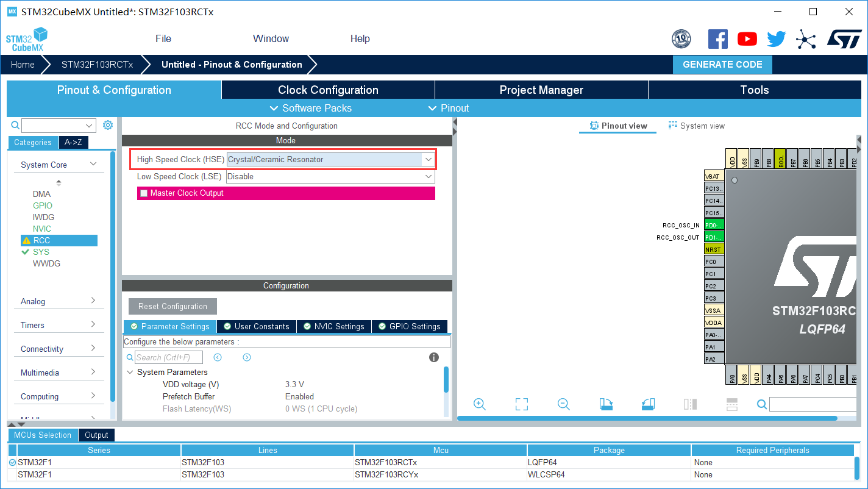Expand the Analog category
The image size is (868, 489).
pos(93,301)
